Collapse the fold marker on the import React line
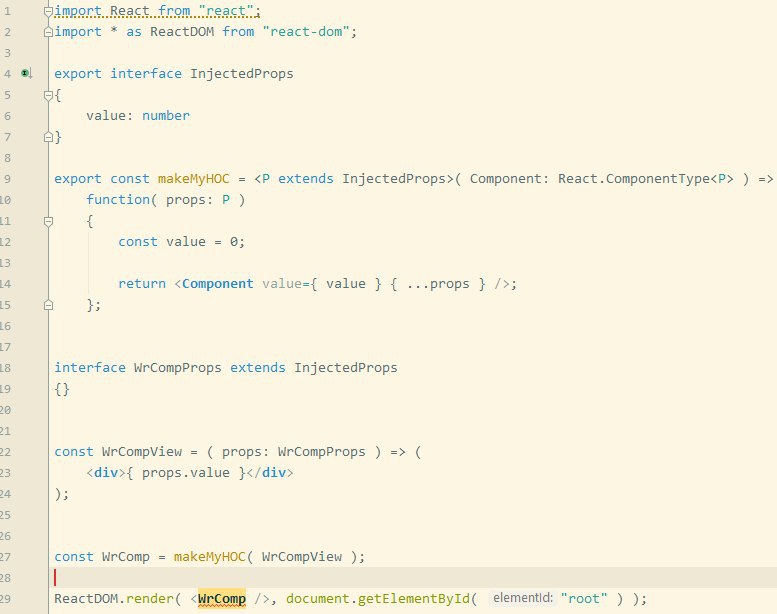 tap(48, 11)
